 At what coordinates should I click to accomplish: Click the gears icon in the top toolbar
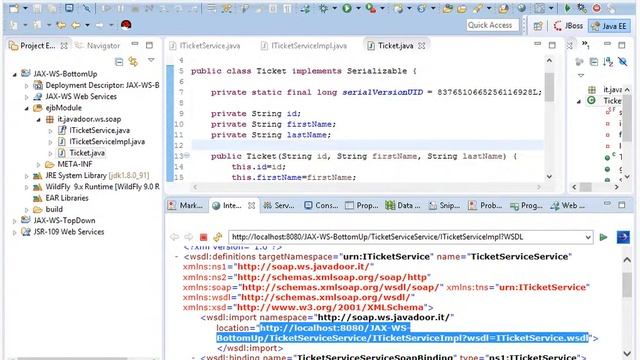582,8
